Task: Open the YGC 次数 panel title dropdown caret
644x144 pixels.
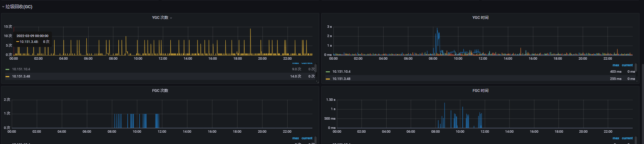Action: coord(171,18)
